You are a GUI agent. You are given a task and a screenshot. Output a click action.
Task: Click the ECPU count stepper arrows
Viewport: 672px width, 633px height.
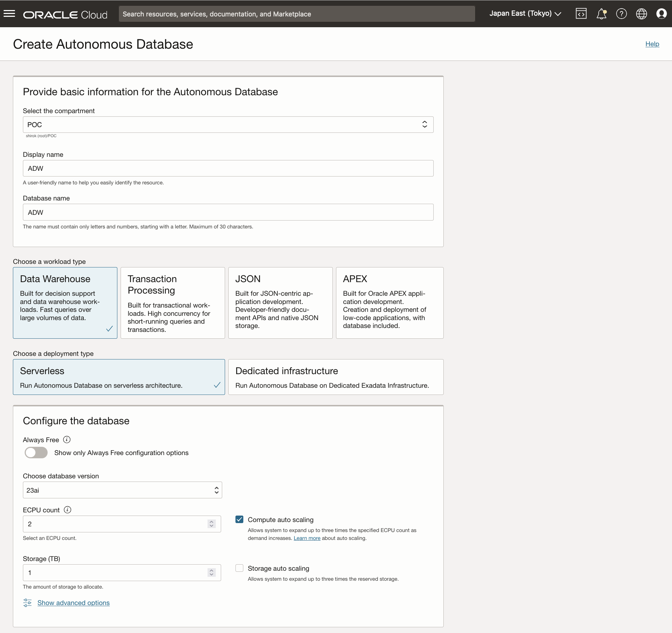point(211,524)
